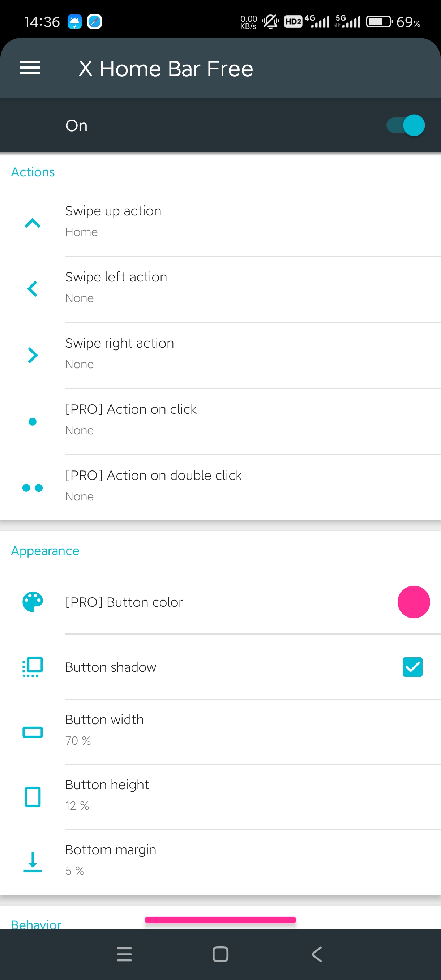Select PRO Action on click entry
The width and height of the screenshot is (441, 980).
coord(221,422)
